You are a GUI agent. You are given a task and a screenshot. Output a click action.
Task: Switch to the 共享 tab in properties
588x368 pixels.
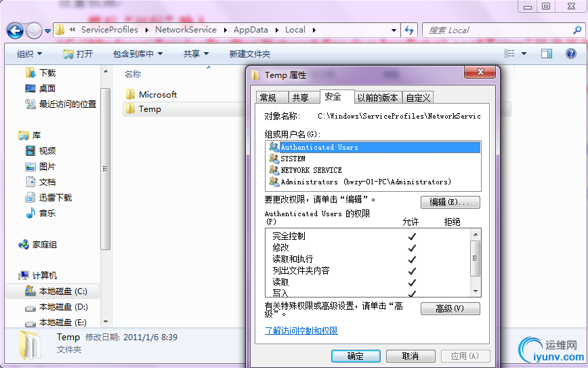(303, 98)
